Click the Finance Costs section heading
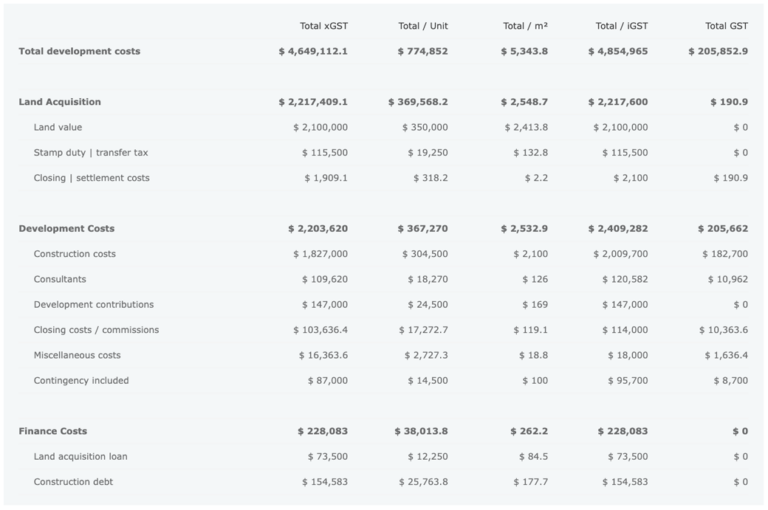 pos(52,431)
